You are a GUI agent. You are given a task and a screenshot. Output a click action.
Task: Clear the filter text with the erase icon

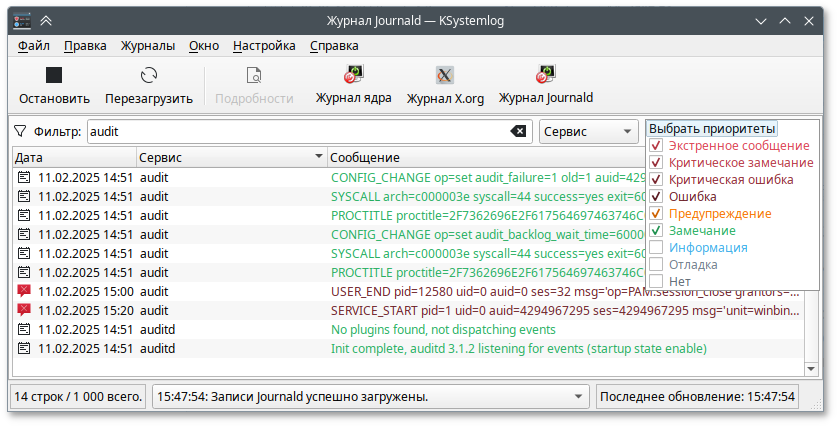tap(518, 131)
